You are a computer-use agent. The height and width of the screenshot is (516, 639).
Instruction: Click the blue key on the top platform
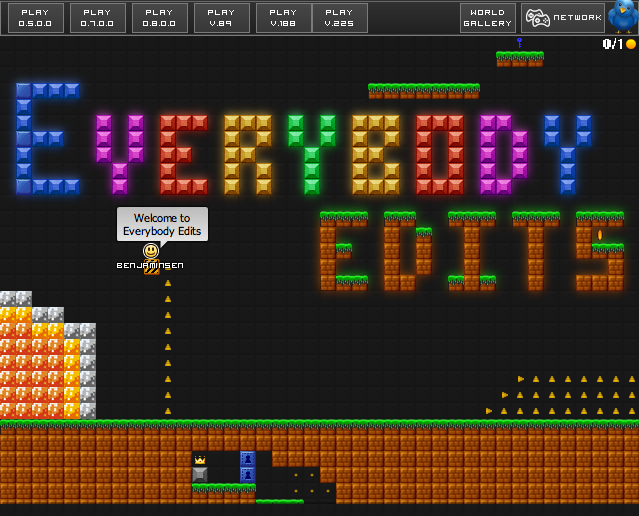519,43
